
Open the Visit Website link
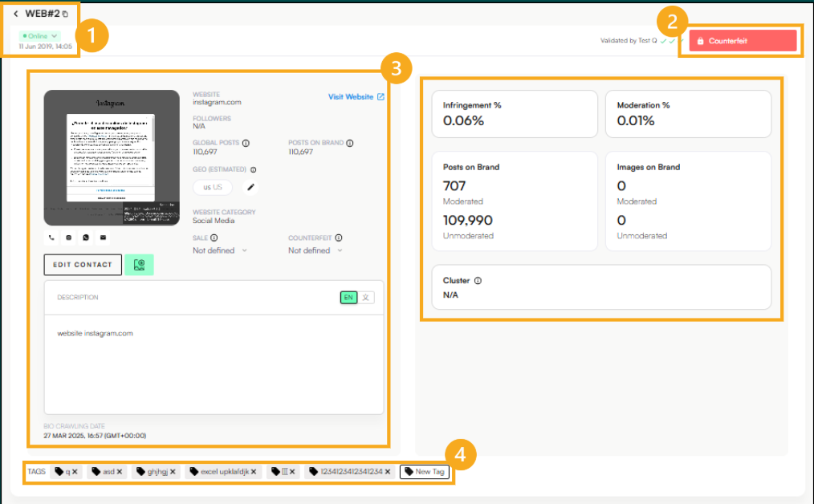(356, 96)
